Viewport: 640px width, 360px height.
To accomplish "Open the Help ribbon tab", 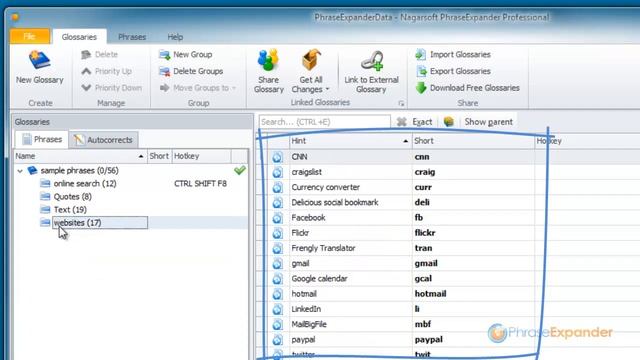I will pyautogui.click(x=175, y=37).
